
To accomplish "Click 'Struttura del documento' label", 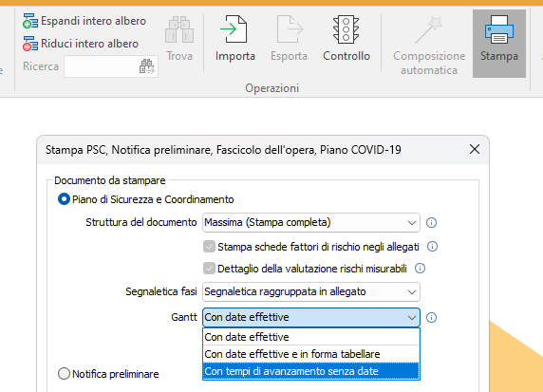I will [141, 222].
